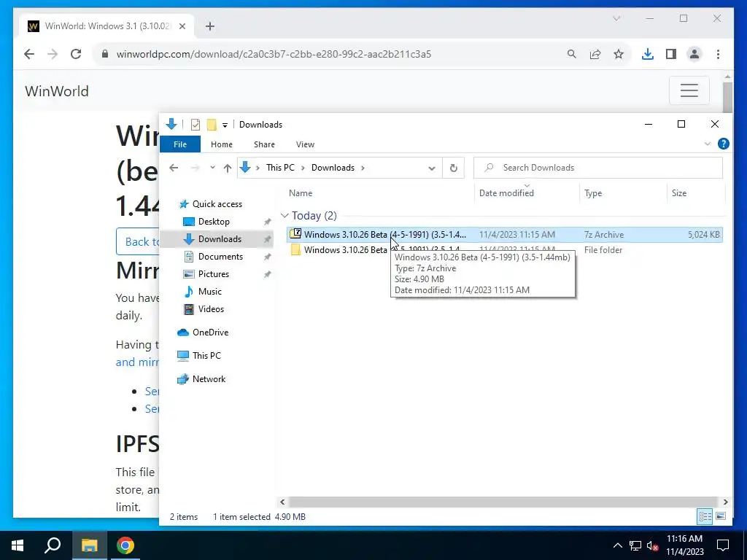Expand the Explorer ribbon
Screen dimensions: 747x560
708,144
